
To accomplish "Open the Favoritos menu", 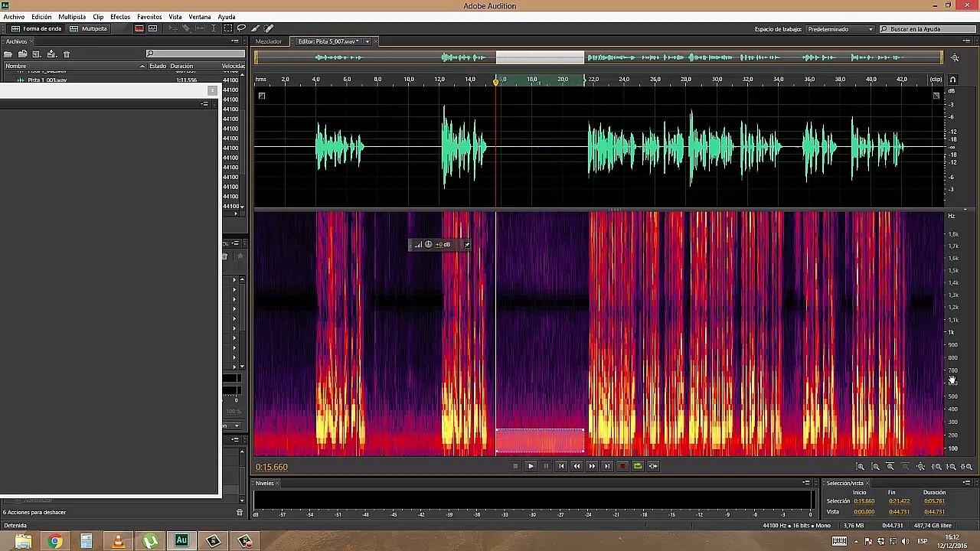I will click(149, 17).
